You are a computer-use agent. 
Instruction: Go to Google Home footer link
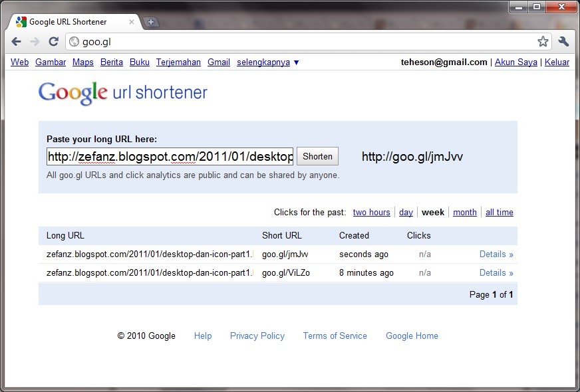tap(412, 336)
